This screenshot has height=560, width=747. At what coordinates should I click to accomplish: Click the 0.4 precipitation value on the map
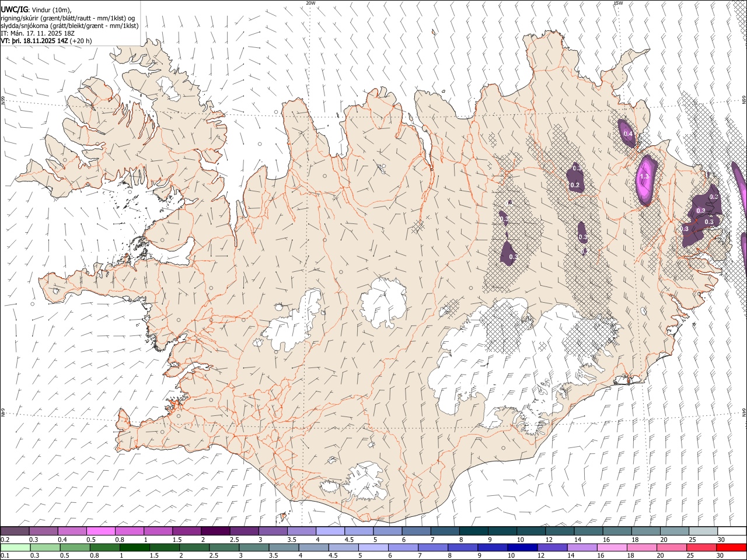pyautogui.click(x=629, y=134)
